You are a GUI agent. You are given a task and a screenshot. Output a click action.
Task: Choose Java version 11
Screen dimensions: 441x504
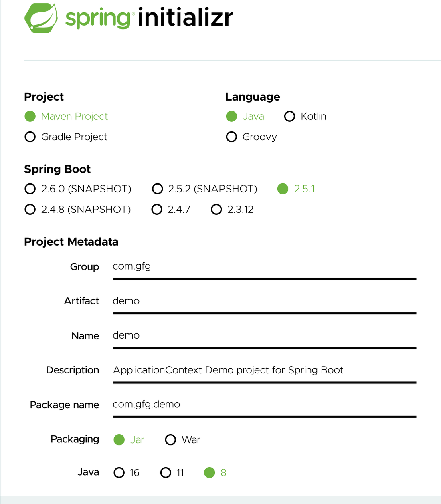pyautogui.click(x=166, y=473)
